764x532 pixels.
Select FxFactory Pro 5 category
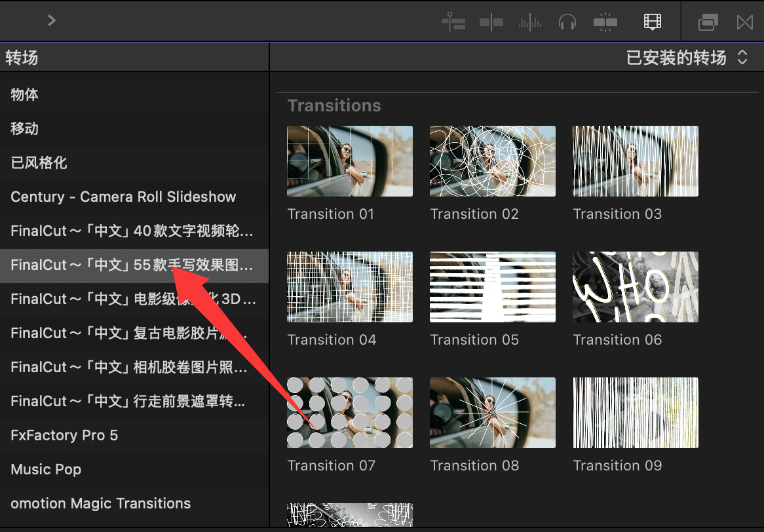coord(64,435)
